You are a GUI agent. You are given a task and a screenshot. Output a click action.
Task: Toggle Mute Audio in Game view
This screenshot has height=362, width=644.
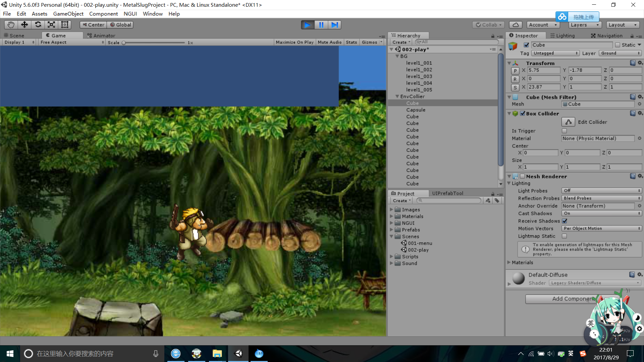tap(329, 42)
